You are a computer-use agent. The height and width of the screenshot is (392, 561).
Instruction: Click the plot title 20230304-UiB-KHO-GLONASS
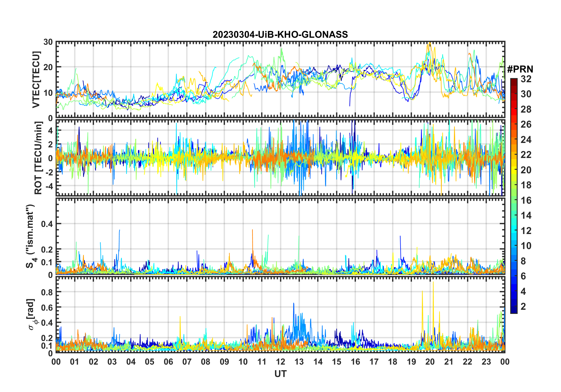click(x=280, y=35)
